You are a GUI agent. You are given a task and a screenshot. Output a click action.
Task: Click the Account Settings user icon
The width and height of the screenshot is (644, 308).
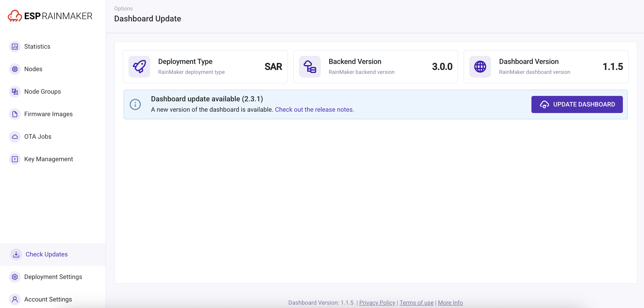[15, 299]
